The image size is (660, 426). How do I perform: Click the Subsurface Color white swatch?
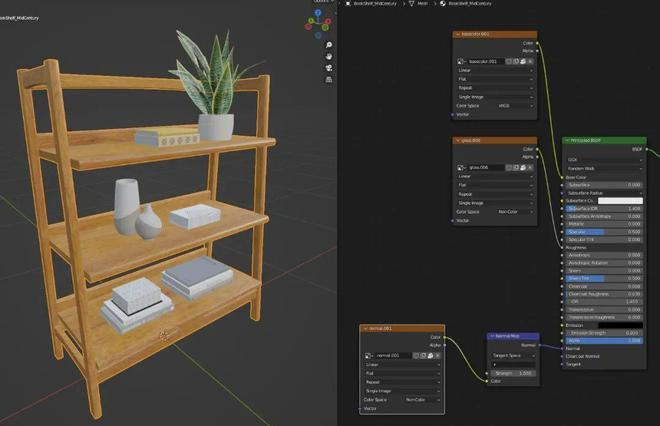620,201
